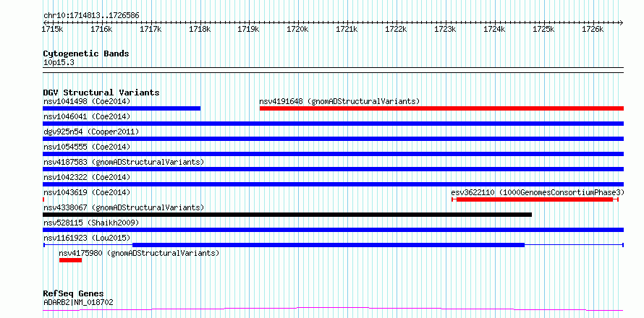644x318 pixels.
Task: Click the dgv925n54 (Cooper2011) label
Action: 91,132
